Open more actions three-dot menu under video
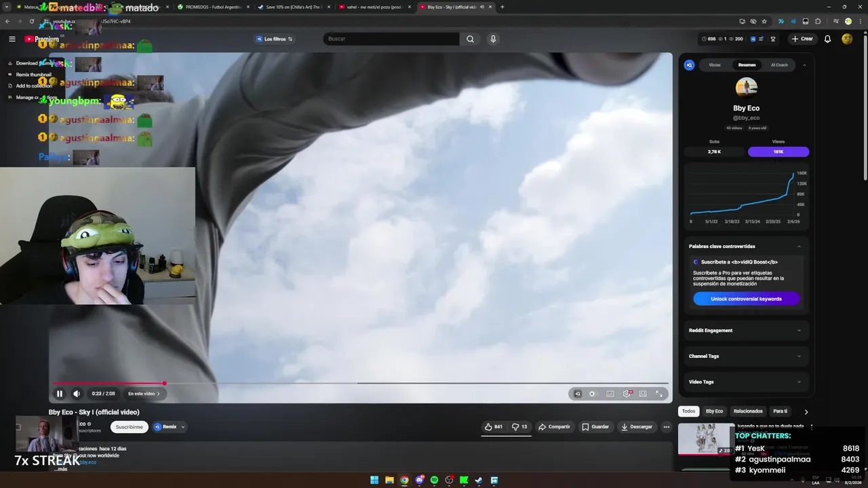Image resolution: width=868 pixels, height=488 pixels. tap(667, 427)
